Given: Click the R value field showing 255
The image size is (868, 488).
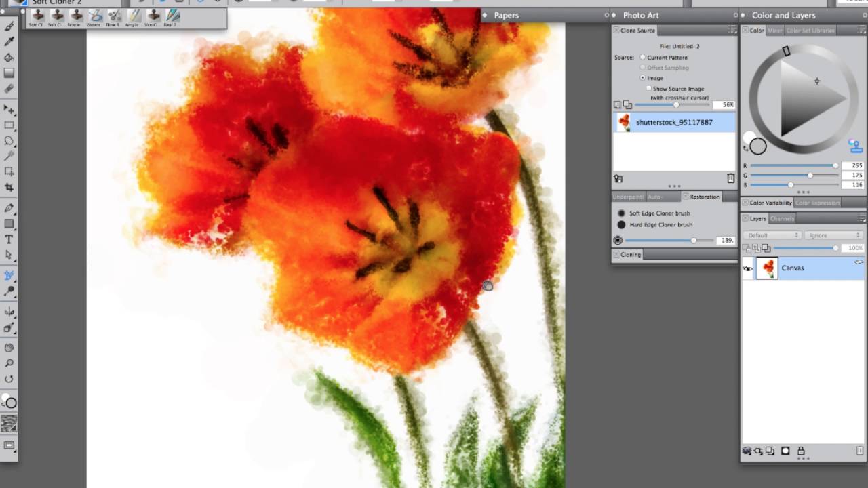Looking at the screenshot, I should pyautogui.click(x=853, y=165).
